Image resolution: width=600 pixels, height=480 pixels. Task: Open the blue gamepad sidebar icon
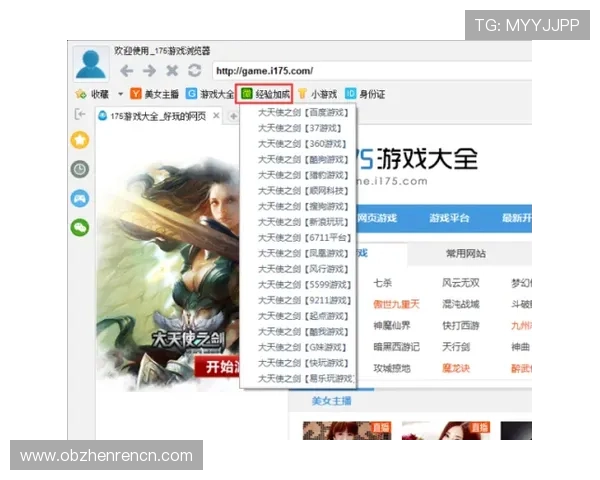tap(80, 198)
